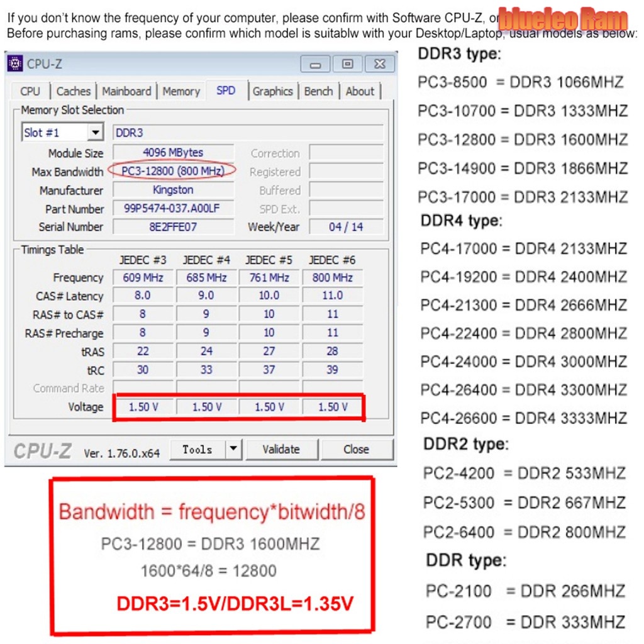Screen dimensions: 644x644
Task: Close CPU-Z with the X button
Action: click(x=379, y=64)
